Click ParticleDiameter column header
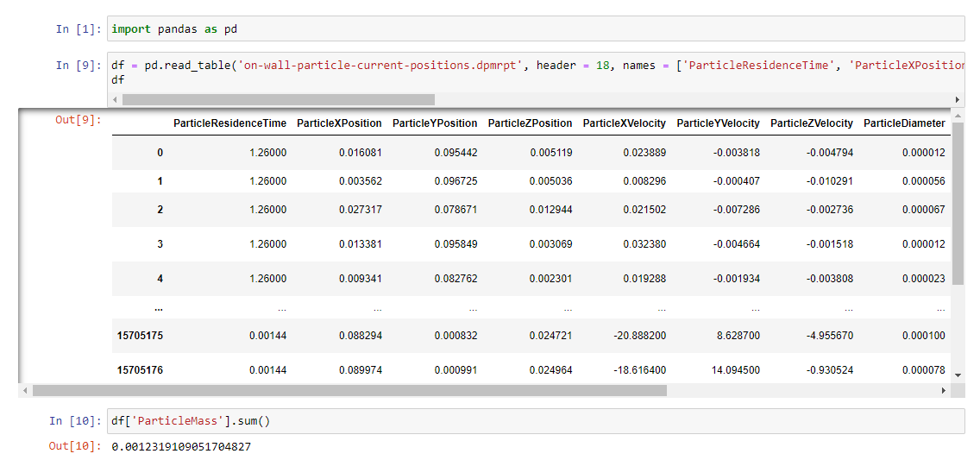The width and height of the screenshot is (980, 460). (904, 123)
